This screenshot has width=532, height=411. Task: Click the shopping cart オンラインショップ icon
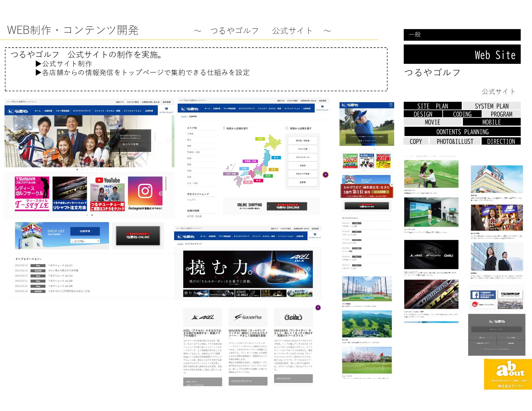click(x=166, y=109)
